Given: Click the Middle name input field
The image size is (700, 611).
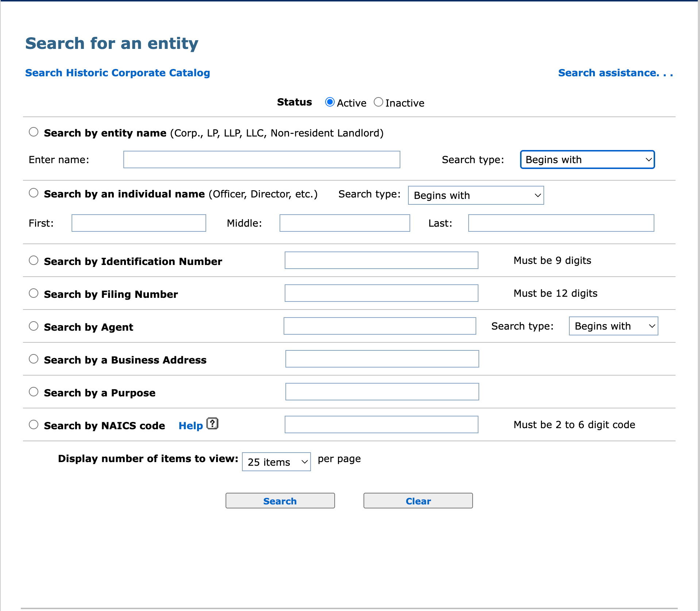Looking at the screenshot, I should tap(345, 223).
